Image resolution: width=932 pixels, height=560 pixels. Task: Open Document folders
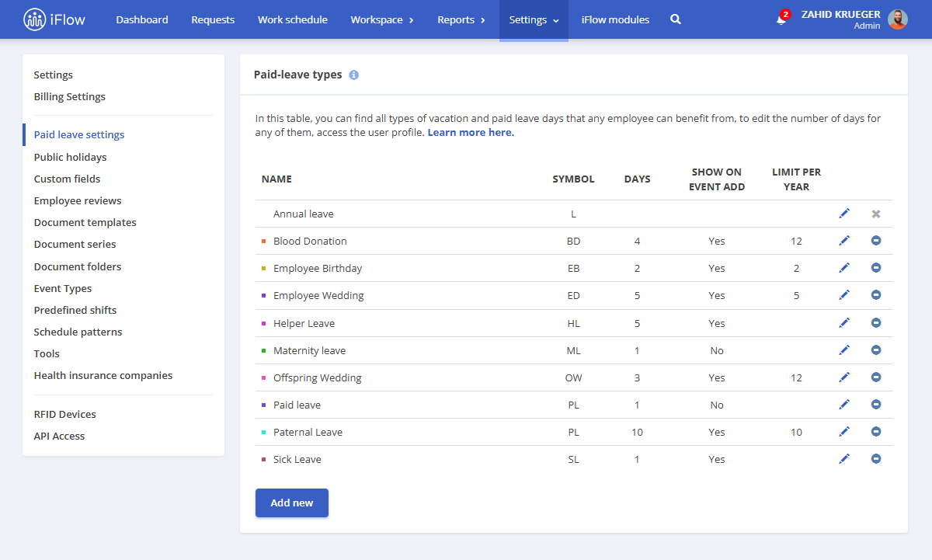(x=78, y=267)
